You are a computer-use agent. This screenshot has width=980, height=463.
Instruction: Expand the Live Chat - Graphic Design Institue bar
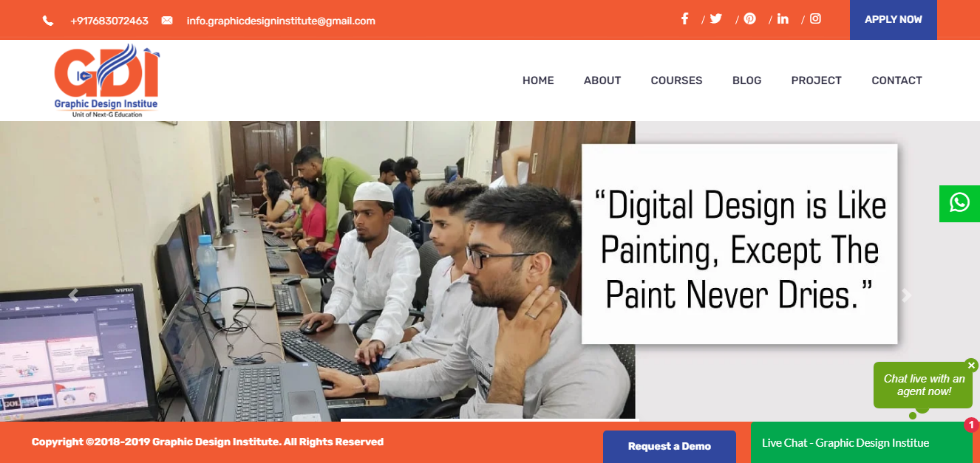[x=861, y=442]
